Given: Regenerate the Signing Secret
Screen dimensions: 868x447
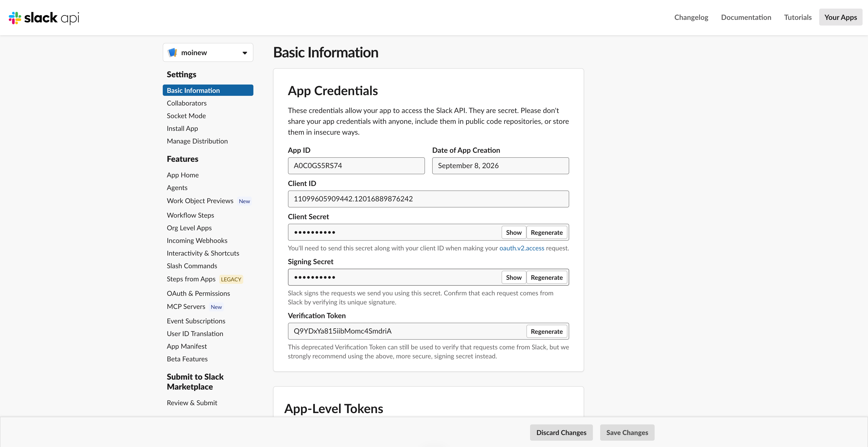Looking at the screenshot, I should 547,278.
